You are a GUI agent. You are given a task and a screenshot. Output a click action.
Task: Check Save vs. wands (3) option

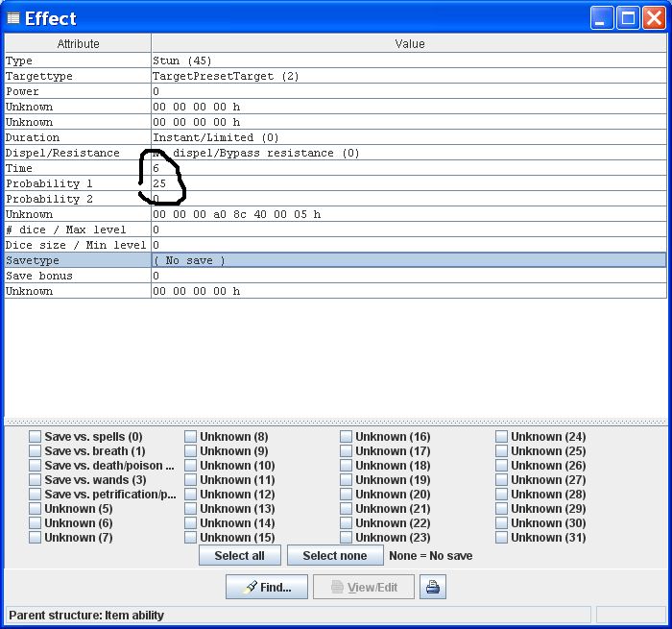click(36, 480)
